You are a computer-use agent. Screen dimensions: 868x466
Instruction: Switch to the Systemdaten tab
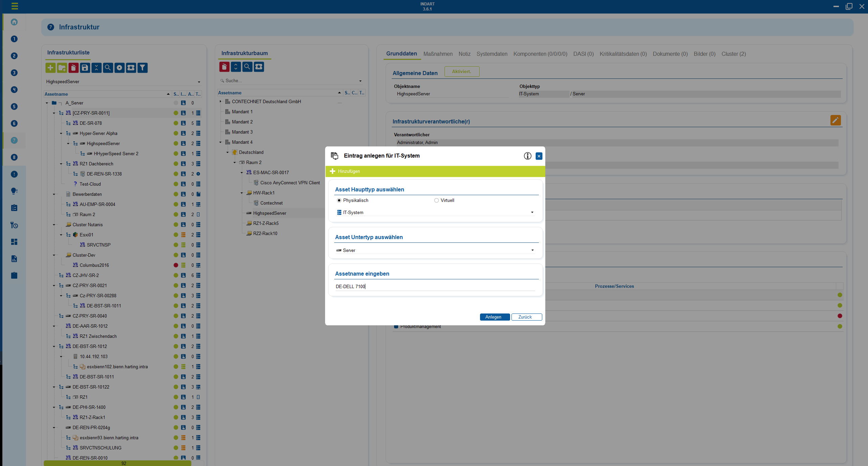click(x=492, y=54)
